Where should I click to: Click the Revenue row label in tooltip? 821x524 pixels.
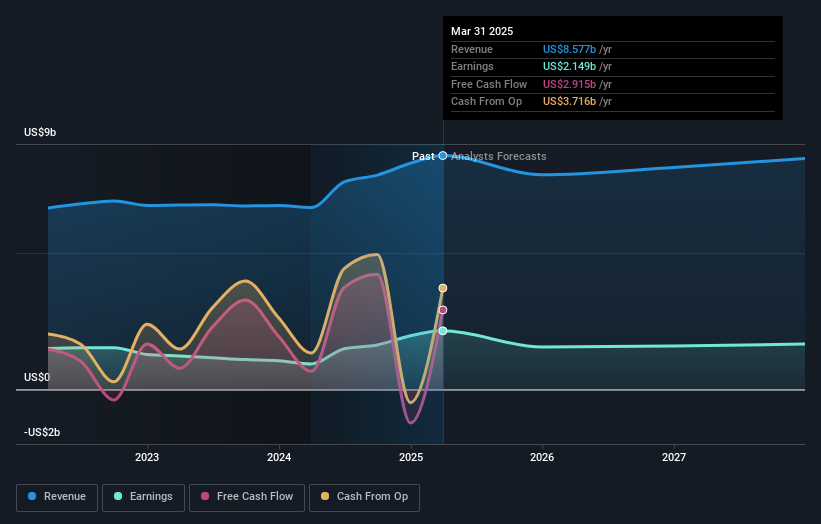pyautogui.click(x=472, y=49)
